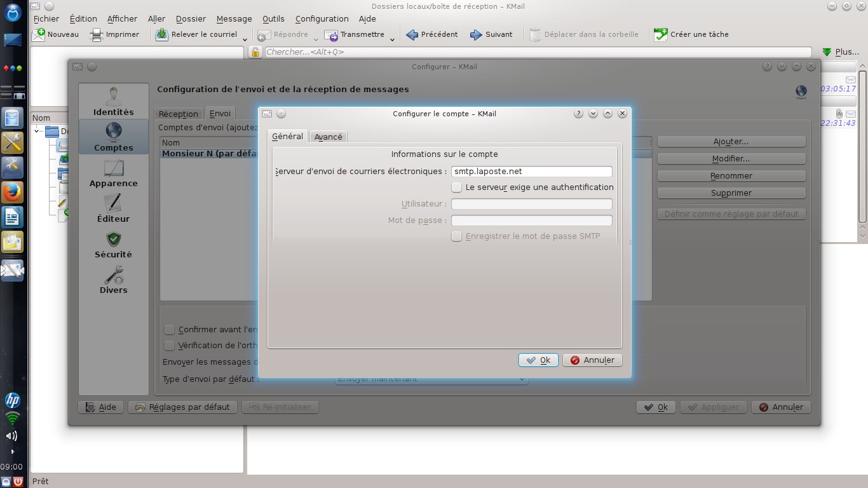Image resolution: width=868 pixels, height=488 pixels.
Task: Select the Envoi tab
Action: pyautogui.click(x=220, y=113)
